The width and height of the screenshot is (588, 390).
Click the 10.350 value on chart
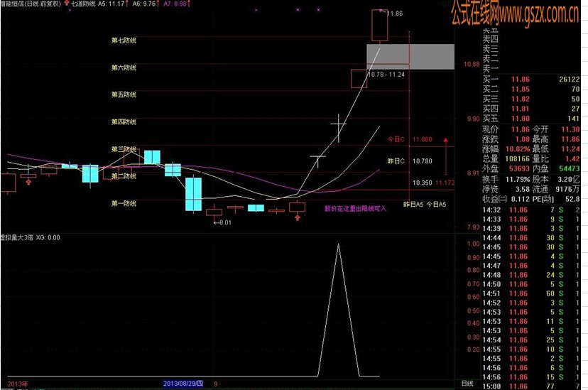(423, 183)
